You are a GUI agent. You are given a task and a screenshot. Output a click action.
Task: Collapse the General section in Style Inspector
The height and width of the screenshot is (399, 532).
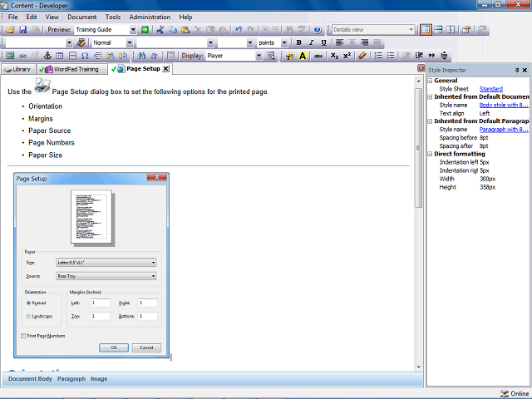pyautogui.click(x=430, y=81)
